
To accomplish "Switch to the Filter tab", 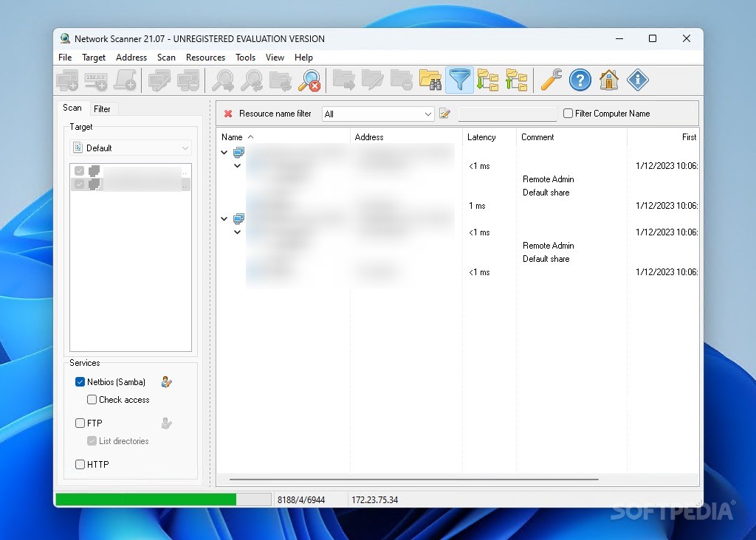I will [x=102, y=109].
